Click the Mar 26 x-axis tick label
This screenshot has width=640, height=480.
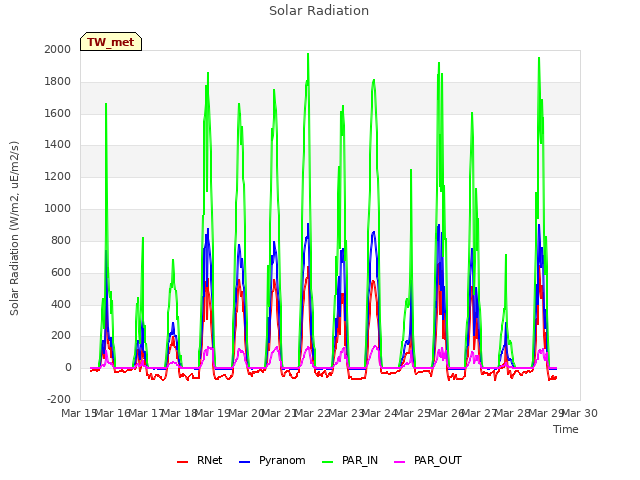pos(446,413)
